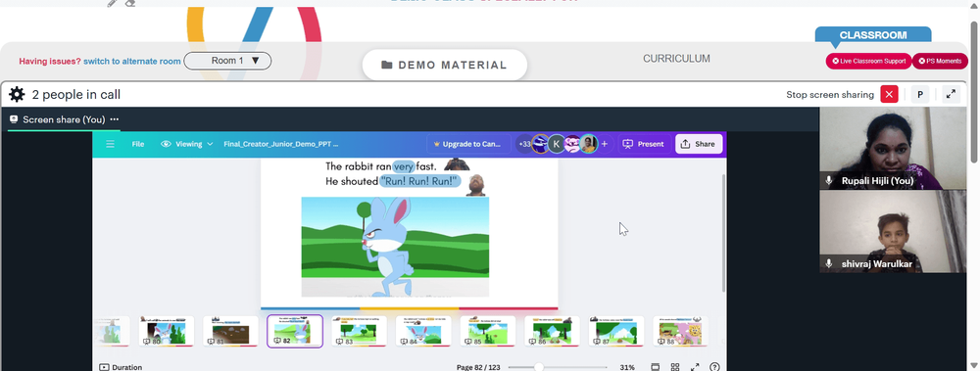Image resolution: width=980 pixels, height=371 pixels.
Task: Open the grid view icon
Action: 675,367
